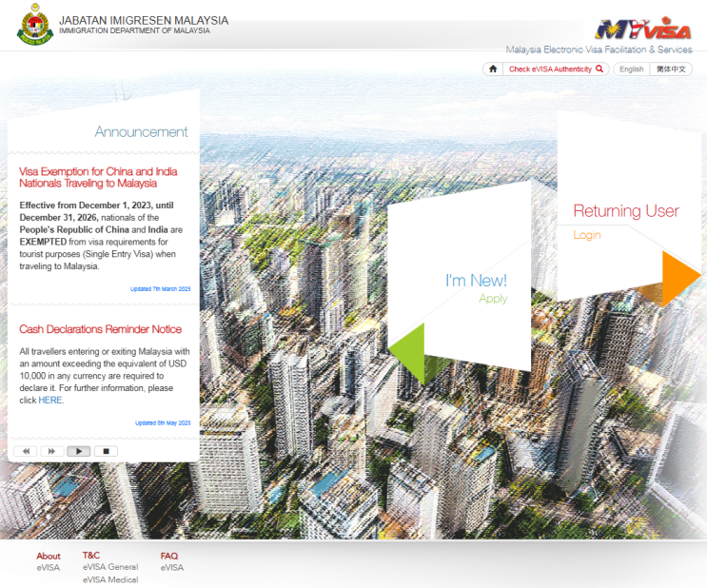Click the home icon button
This screenshot has height=588, width=707.
(x=493, y=69)
